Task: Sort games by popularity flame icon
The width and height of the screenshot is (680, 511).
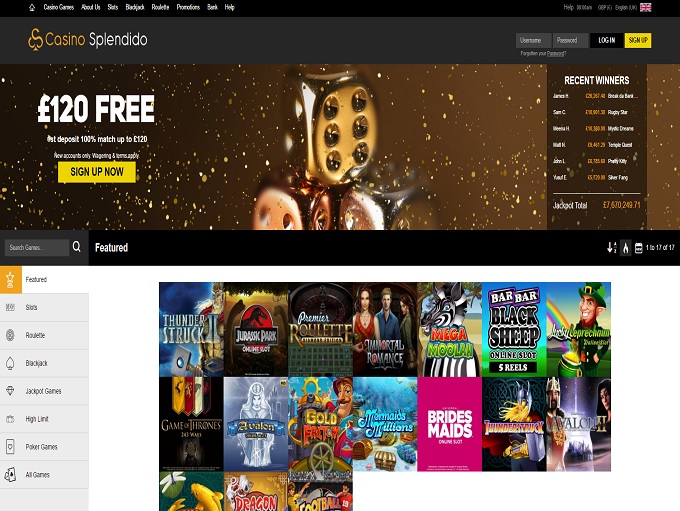Action: (625, 248)
